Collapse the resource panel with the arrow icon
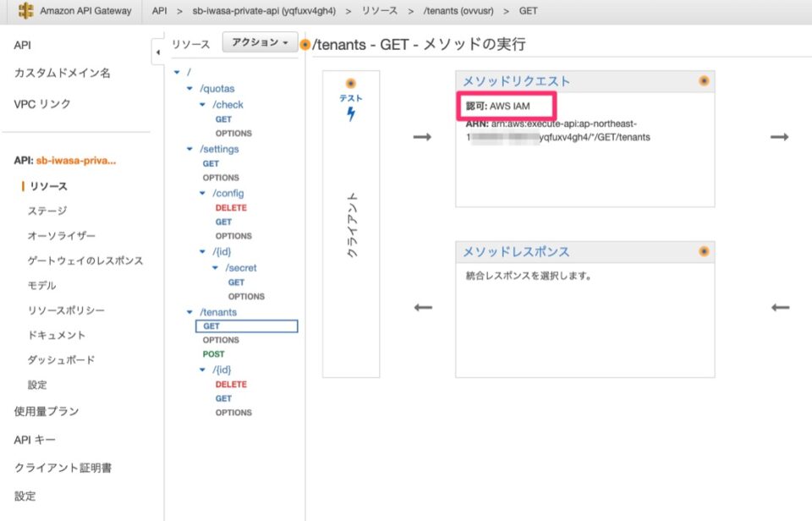Image resolution: width=812 pixels, height=521 pixels. point(158,51)
